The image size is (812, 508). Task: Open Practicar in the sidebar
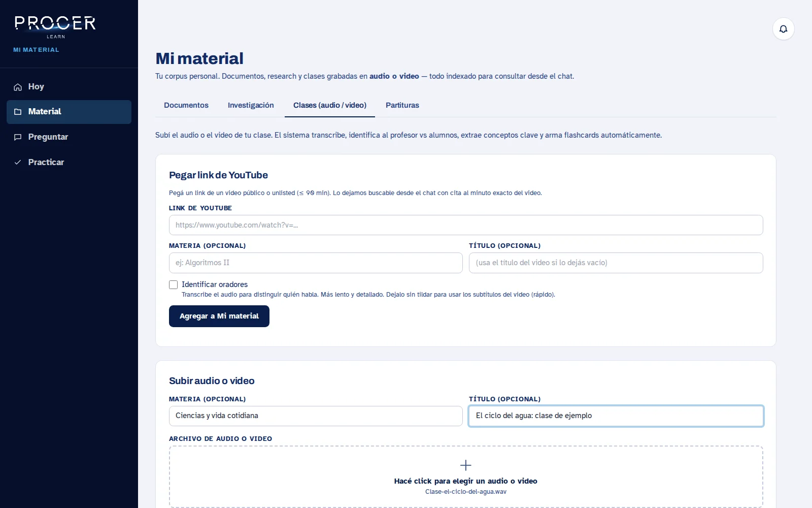[x=69, y=163]
